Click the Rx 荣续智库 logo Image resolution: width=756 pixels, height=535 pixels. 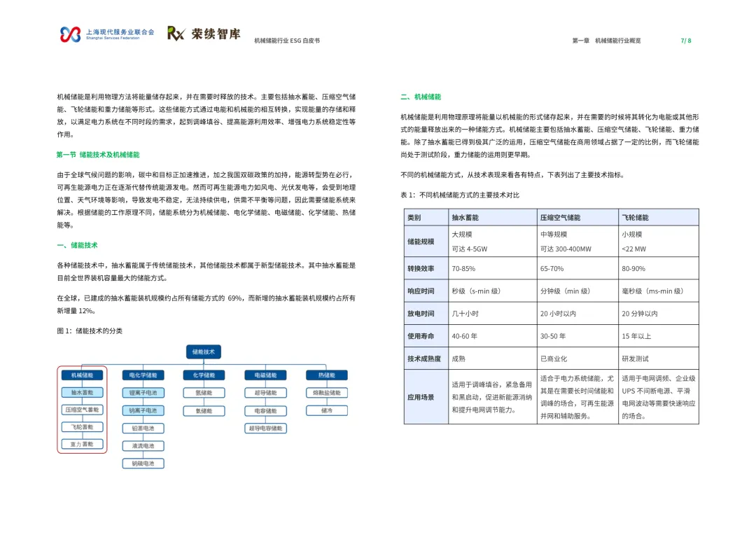click(204, 34)
